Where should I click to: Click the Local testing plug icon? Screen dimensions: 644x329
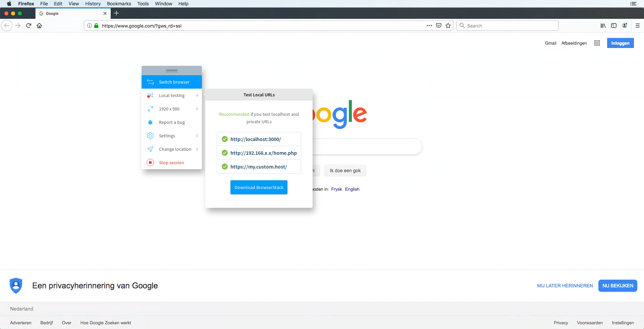pyautogui.click(x=151, y=95)
